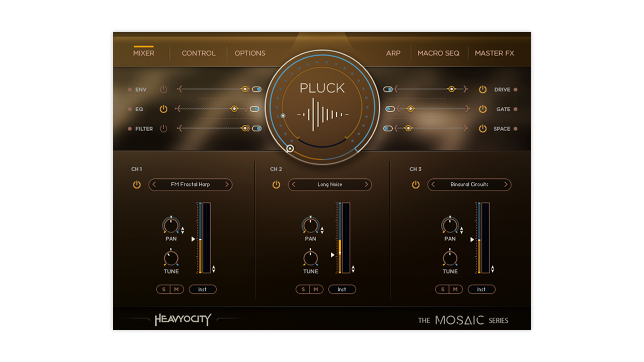Previous sound arrow before Long Noise
Image resolution: width=644 pixels, height=362 pixels.
coord(294,184)
